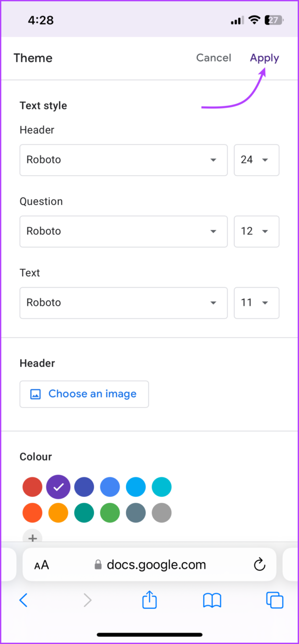299x644 pixels.
Task: Apply the theme changes
Action: pyautogui.click(x=264, y=58)
